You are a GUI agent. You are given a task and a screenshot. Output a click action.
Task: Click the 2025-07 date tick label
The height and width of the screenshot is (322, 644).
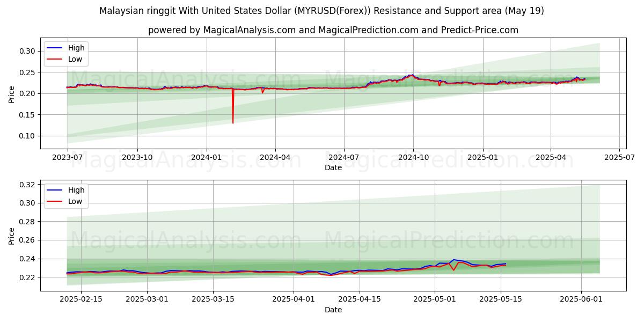click(620, 158)
